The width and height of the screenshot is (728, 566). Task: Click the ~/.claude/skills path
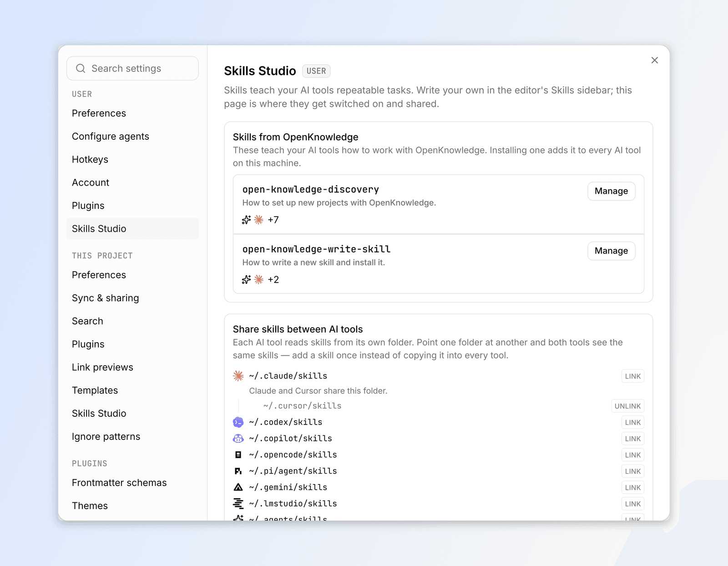[x=288, y=376]
